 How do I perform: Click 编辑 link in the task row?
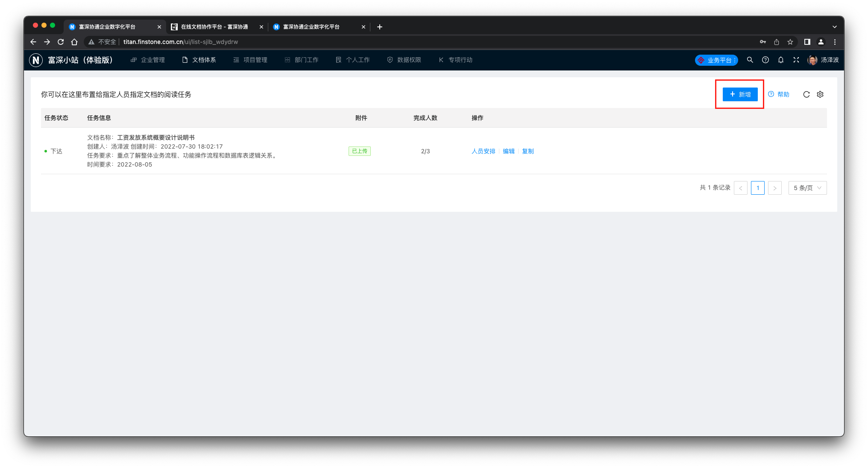[509, 151]
